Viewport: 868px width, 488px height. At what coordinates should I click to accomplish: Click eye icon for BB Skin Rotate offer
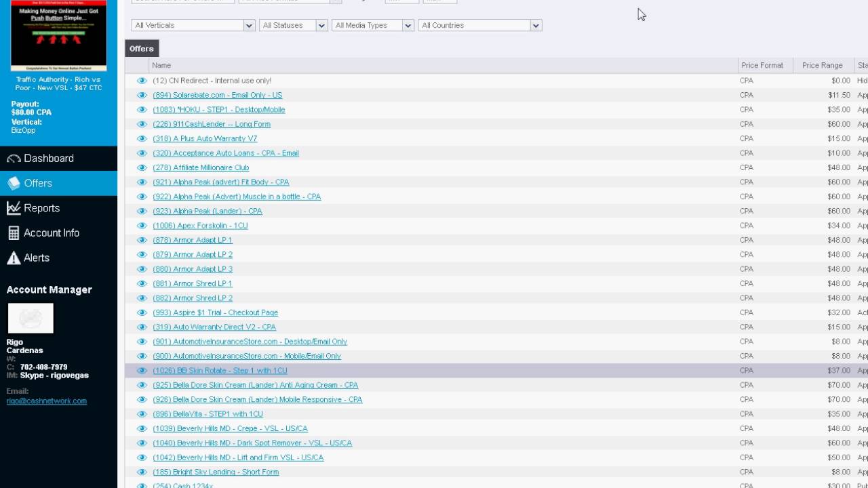pyautogui.click(x=142, y=371)
